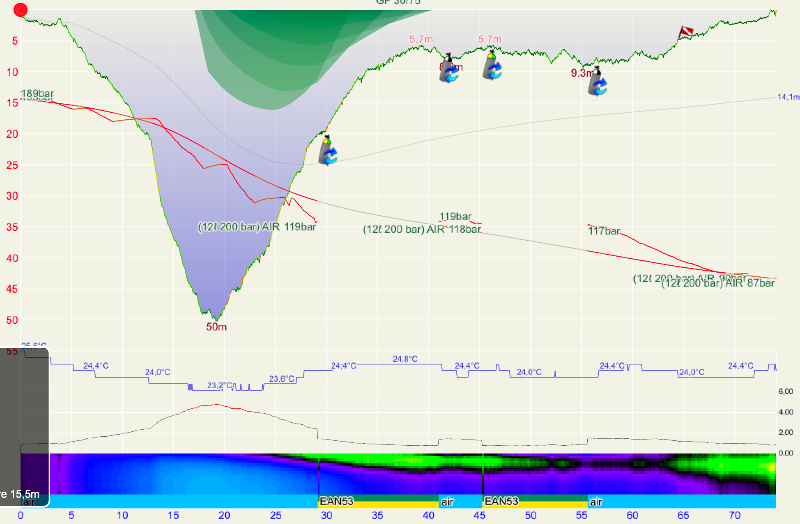Click the 6,00 value on right axis
This screenshot has height=524, width=800.
pos(786,391)
